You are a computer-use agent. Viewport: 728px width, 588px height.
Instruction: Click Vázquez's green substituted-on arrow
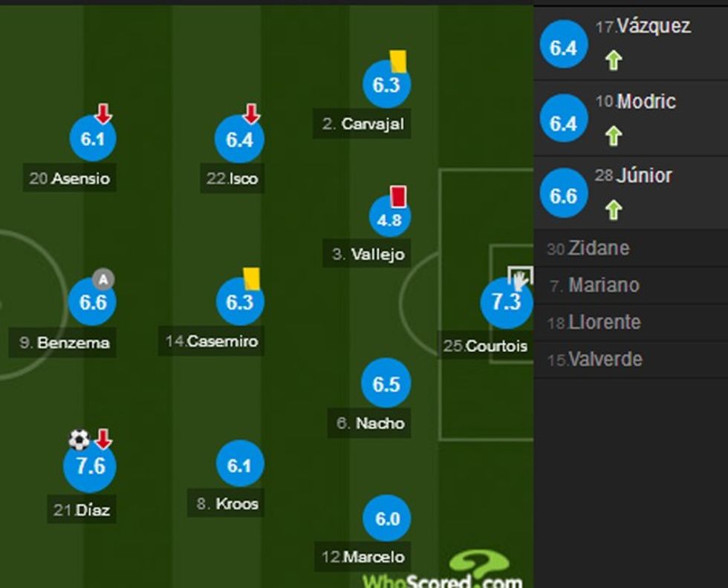(x=613, y=61)
